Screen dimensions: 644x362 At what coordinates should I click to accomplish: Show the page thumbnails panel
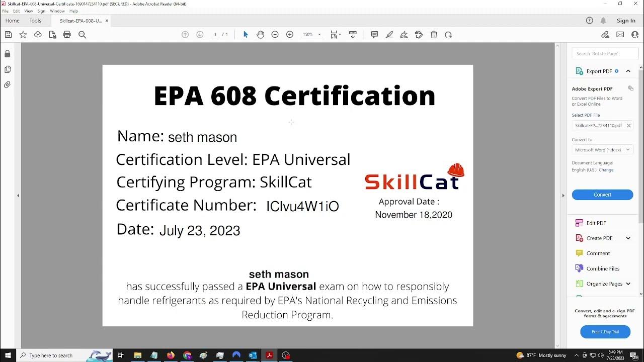pos(7,69)
